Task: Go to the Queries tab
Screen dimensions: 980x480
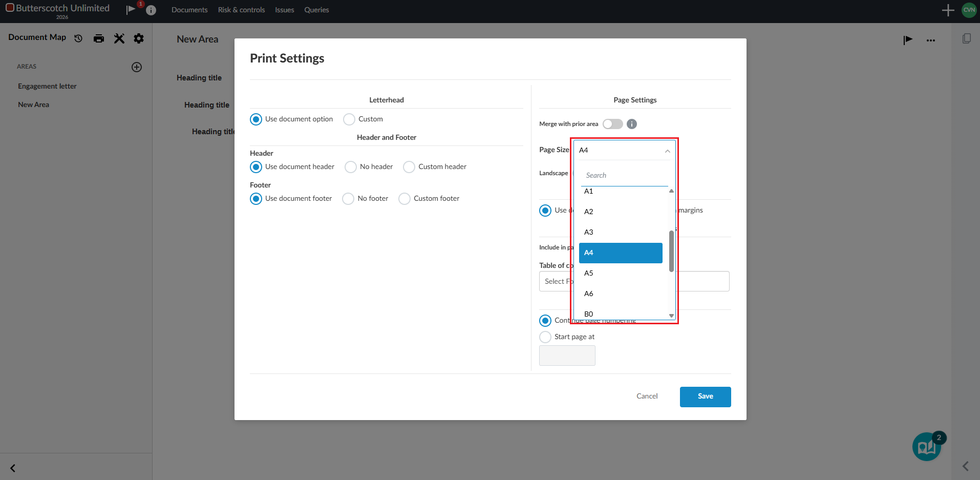Action: click(316, 10)
